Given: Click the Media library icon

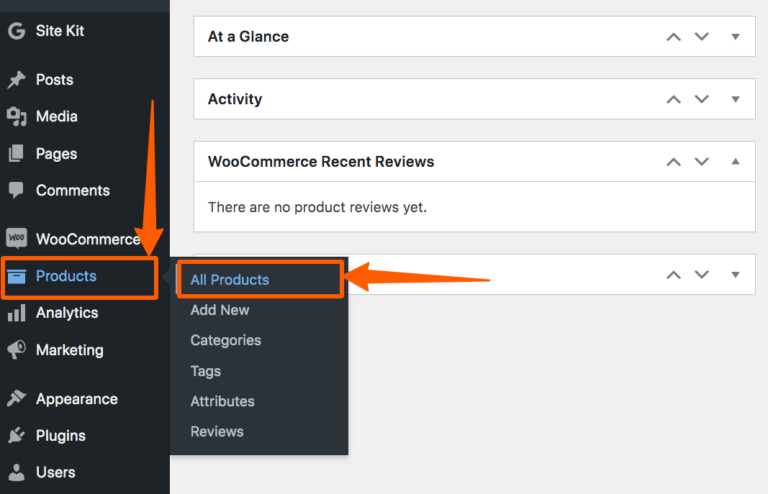Looking at the screenshot, I should pos(16,117).
